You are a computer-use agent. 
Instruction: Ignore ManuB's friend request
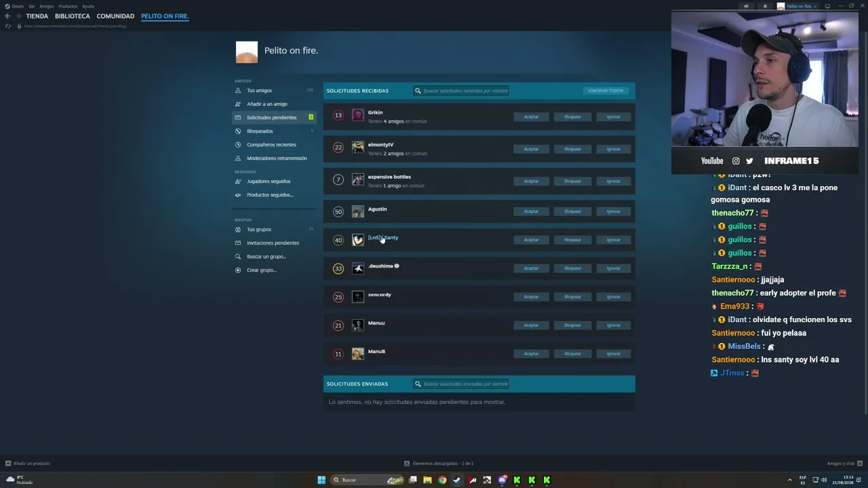(x=614, y=354)
